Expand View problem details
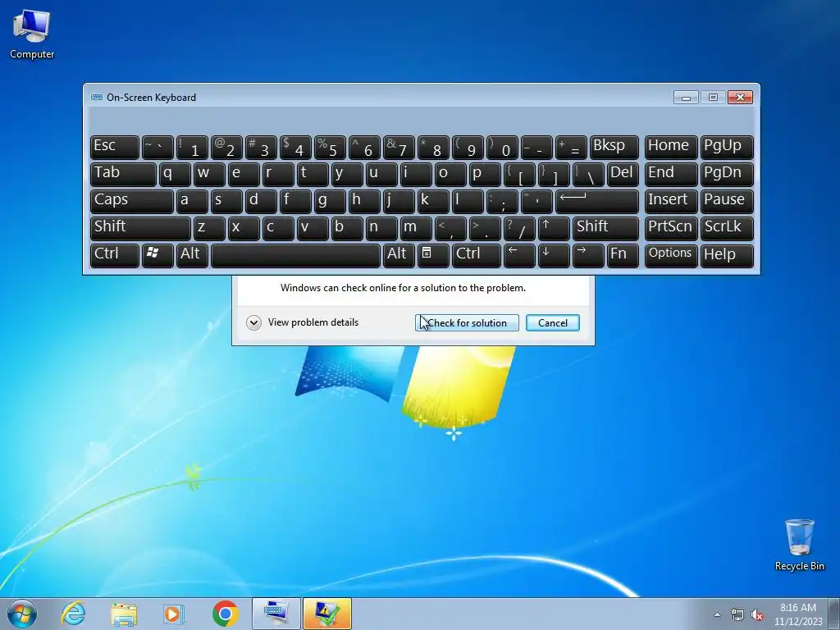The width and height of the screenshot is (840, 630). tap(303, 322)
